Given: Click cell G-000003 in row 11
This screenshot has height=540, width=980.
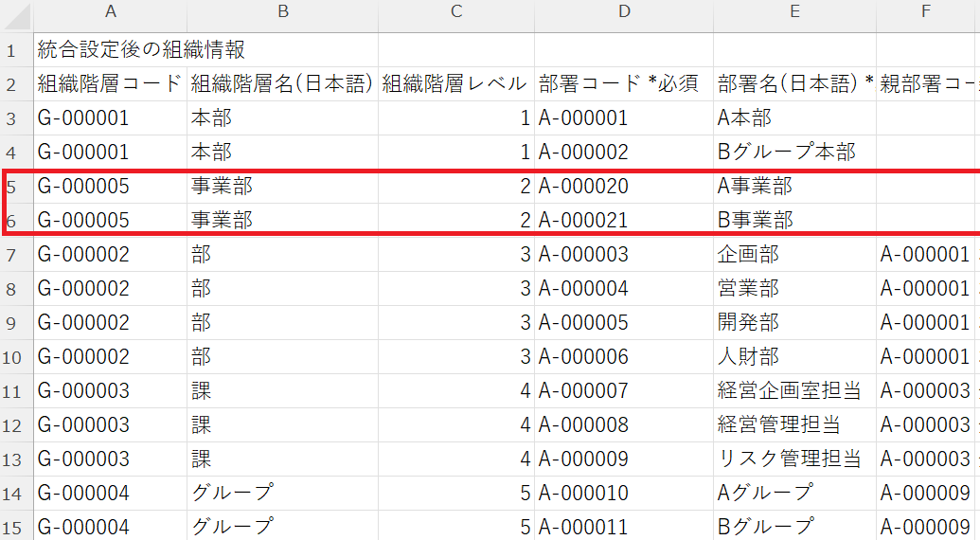Looking at the screenshot, I should [x=111, y=390].
